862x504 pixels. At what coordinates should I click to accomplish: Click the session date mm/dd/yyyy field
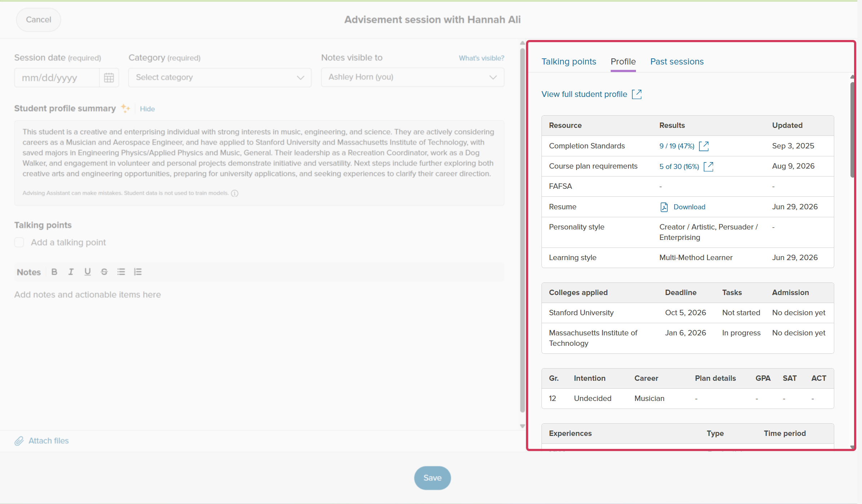click(57, 78)
